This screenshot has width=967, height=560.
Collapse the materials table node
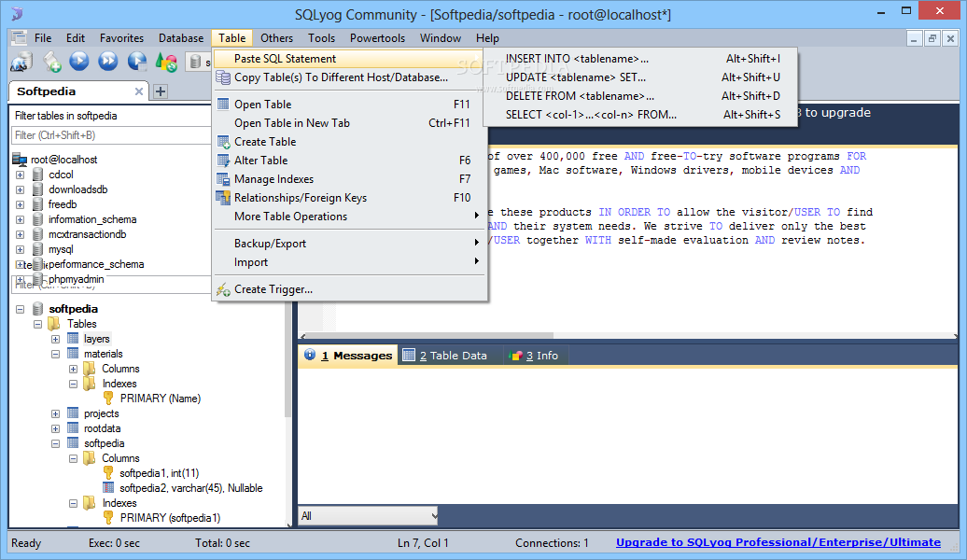55,354
